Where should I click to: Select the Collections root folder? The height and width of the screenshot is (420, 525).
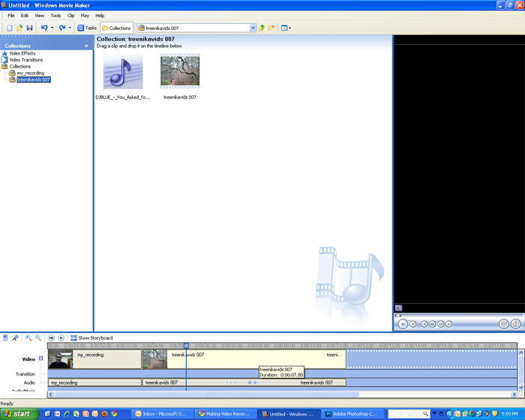click(19, 66)
